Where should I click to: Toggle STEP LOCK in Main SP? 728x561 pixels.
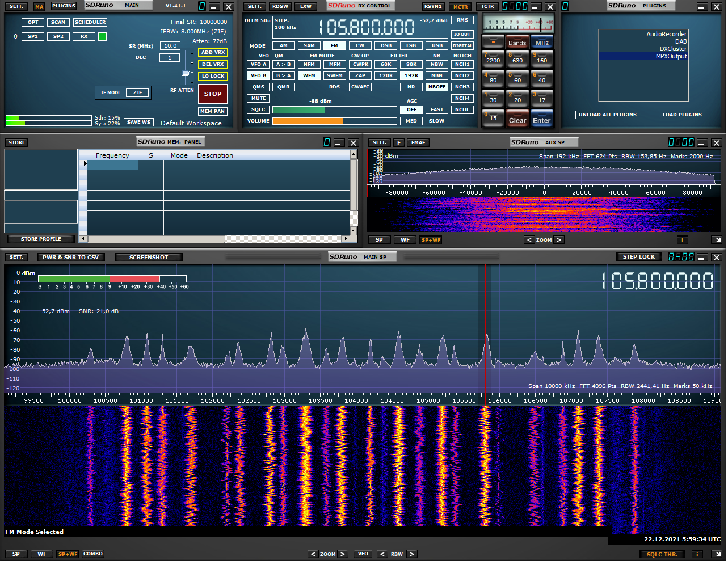[639, 257]
